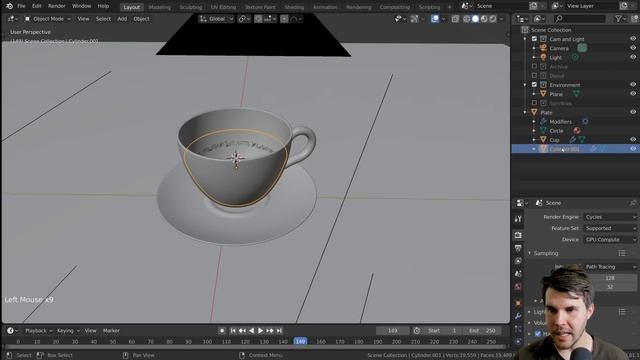Select the Modifiers item under Plate
This screenshot has width=640, height=360.
point(560,122)
